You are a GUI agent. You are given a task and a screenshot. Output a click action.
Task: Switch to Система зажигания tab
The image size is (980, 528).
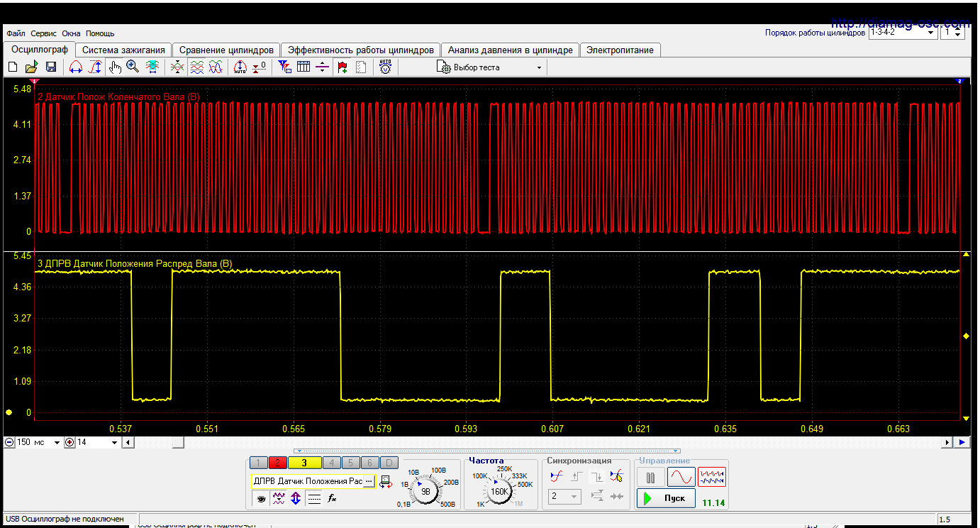[x=123, y=50]
